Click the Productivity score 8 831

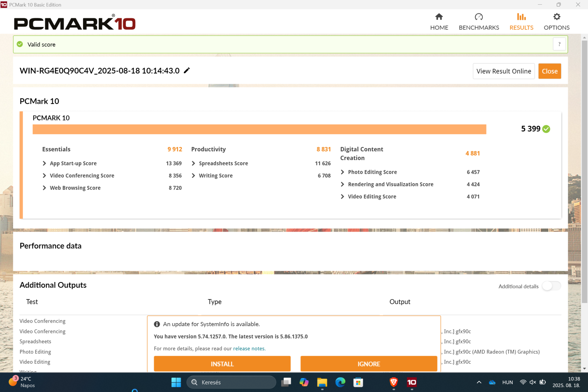point(324,149)
